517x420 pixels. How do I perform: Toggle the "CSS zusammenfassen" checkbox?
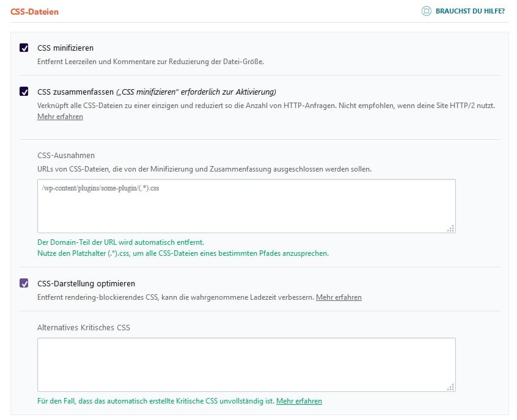(24, 92)
